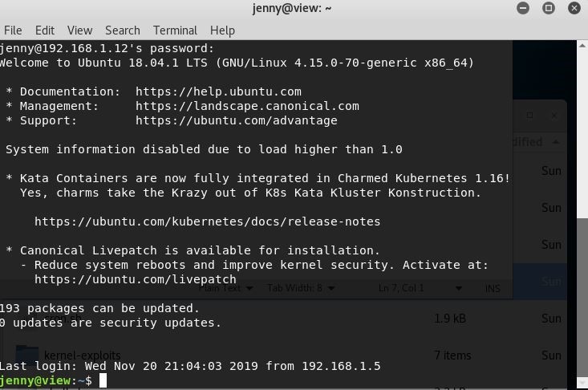Select kernel-exploits folder icon in file manager

point(27,355)
